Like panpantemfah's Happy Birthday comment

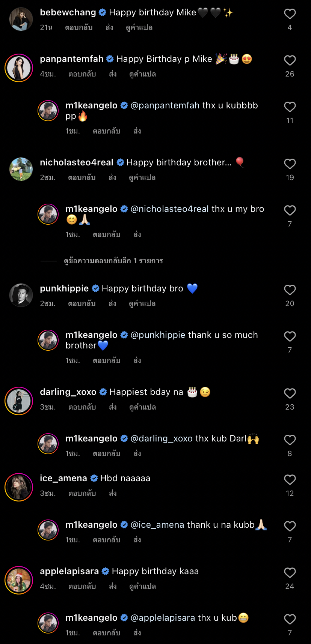click(290, 60)
